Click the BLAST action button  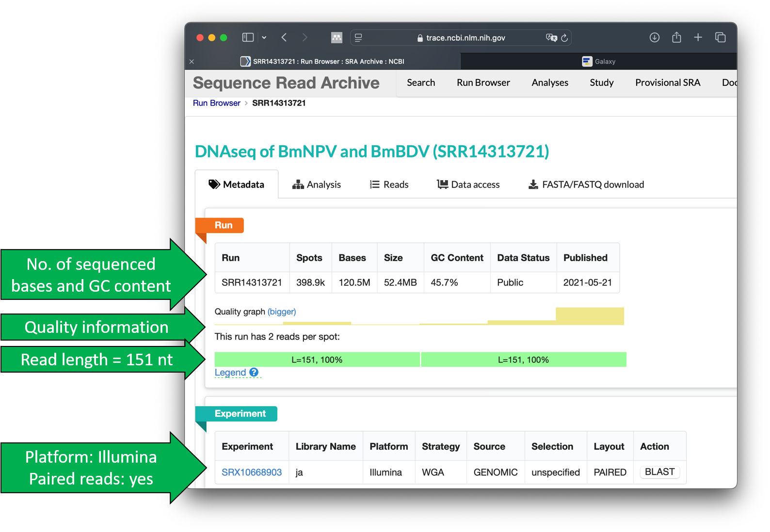coord(659,472)
